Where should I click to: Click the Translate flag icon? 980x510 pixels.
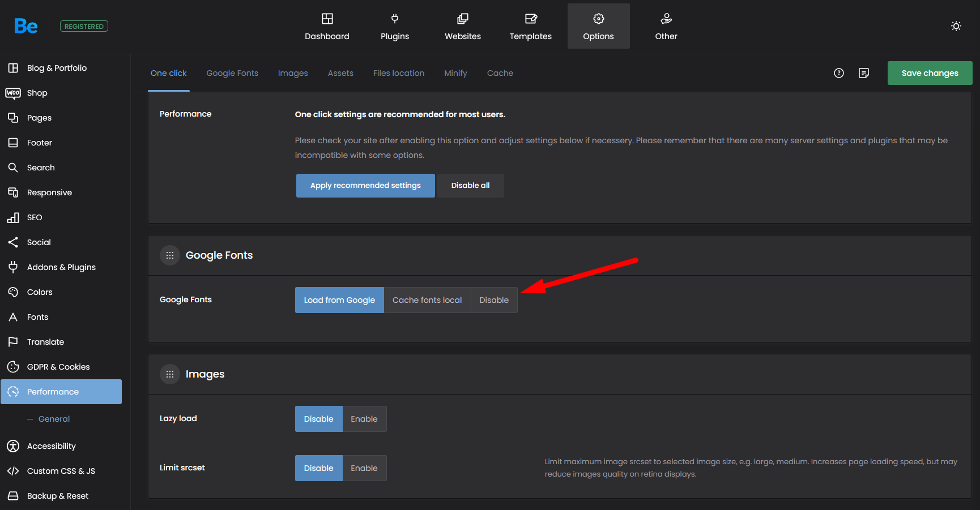pos(13,342)
